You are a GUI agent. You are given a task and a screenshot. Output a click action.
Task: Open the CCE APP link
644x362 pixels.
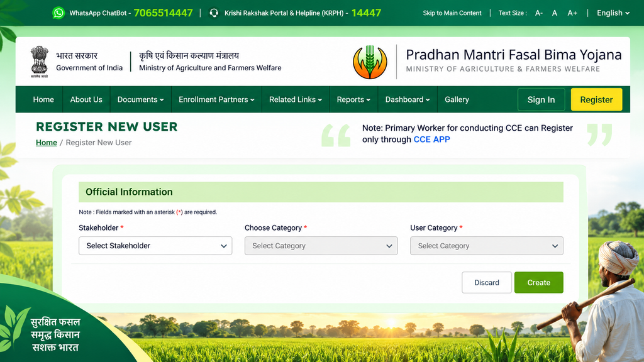pyautogui.click(x=431, y=140)
